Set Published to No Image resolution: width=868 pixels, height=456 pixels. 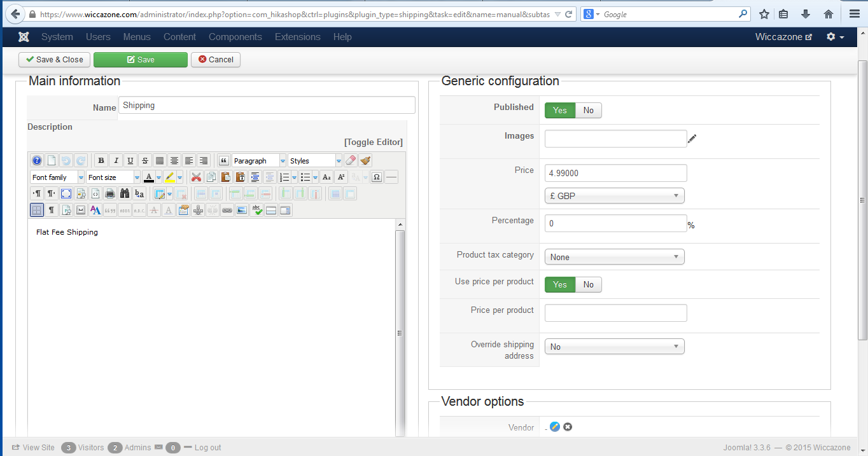click(589, 110)
